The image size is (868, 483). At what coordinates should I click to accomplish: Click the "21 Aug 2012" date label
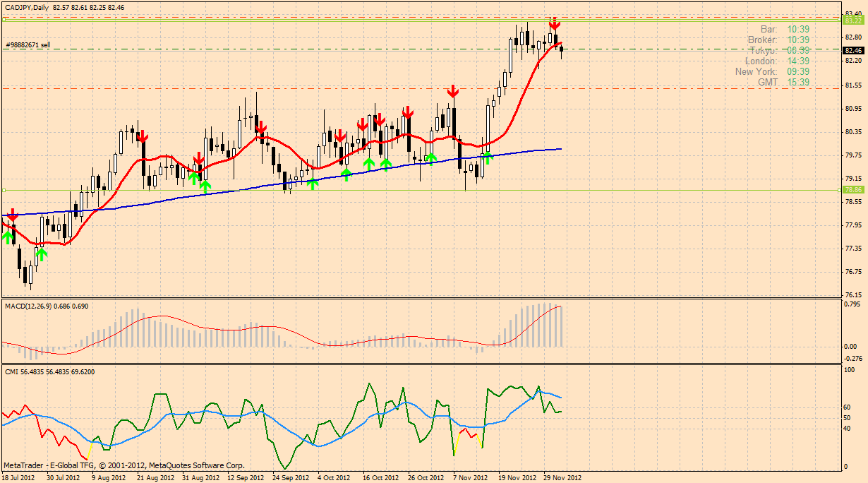(x=155, y=478)
